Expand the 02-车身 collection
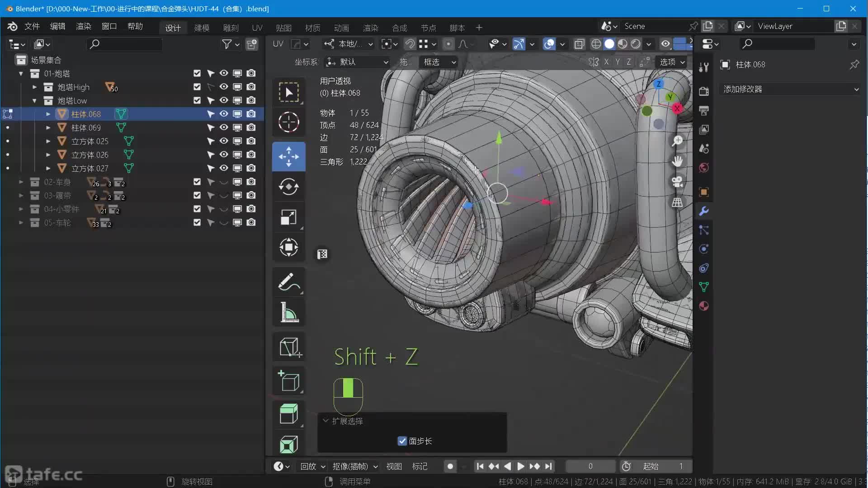This screenshot has width=868, height=488. coord(21,182)
